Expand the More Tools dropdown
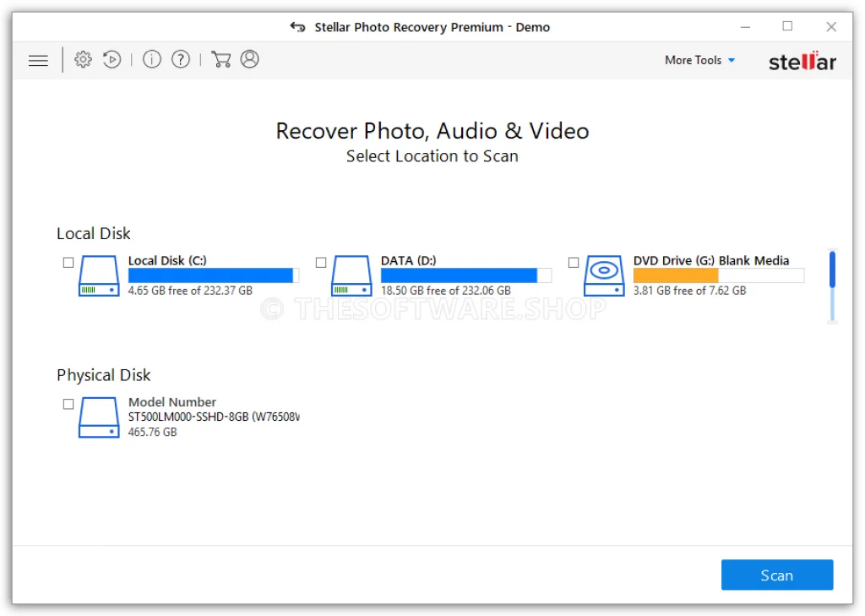Viewport: 865px width, 616px height. click(699, 60)
